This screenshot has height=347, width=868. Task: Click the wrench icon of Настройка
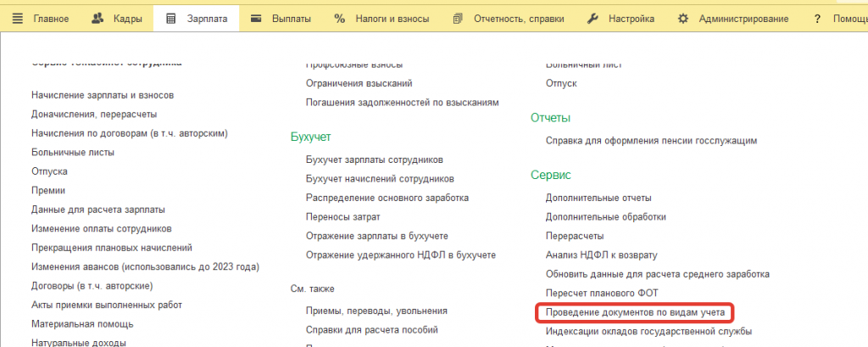tap(593, 19)
